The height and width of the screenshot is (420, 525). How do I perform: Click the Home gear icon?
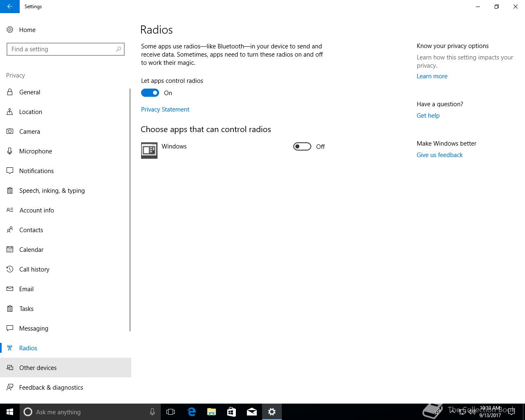(x=10, y=30)
